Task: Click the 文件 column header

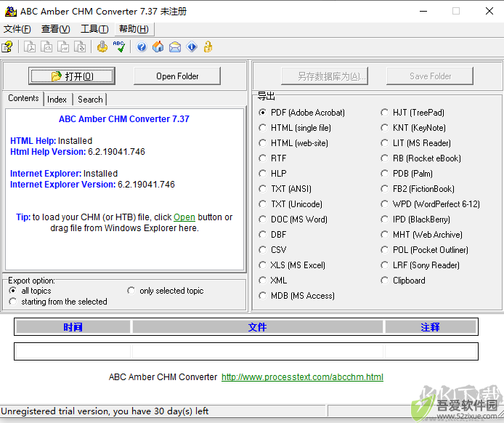Action: click(x=258, y=327)
